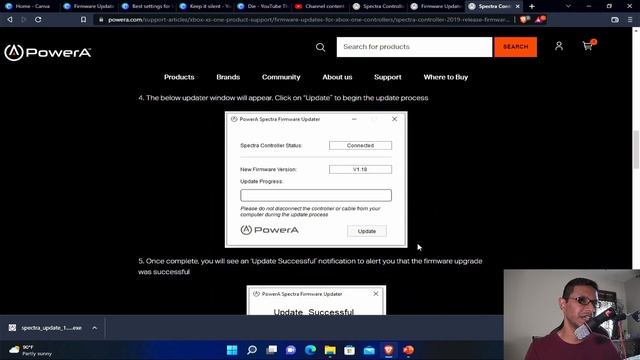Open the weather widget showing Partly sunny
640x360 pixels.
[31, 350]
